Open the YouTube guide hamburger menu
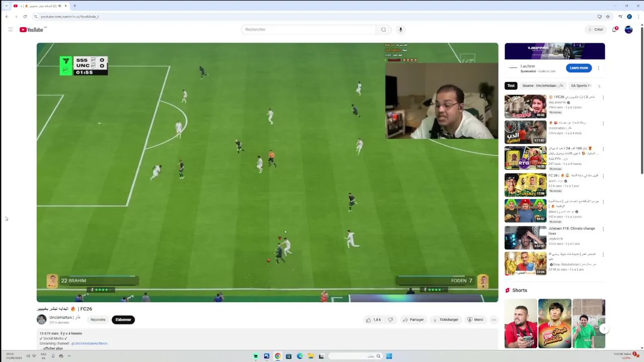The height and width of the screenshot is (362, 644). pyautogui.click(x=10, y=30)
